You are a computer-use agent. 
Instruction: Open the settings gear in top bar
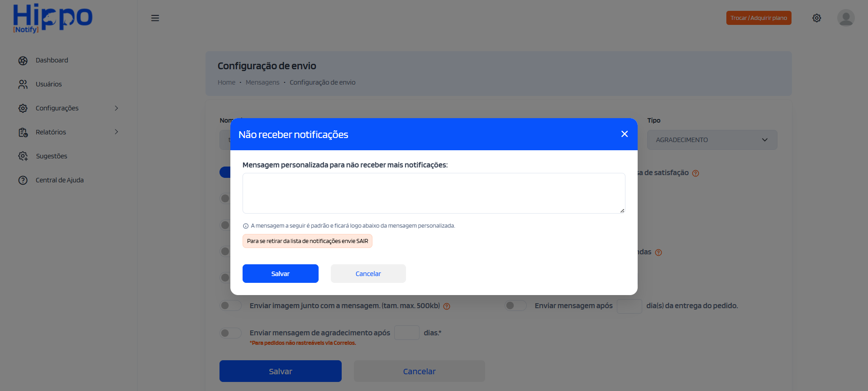(x=816, y=18)
